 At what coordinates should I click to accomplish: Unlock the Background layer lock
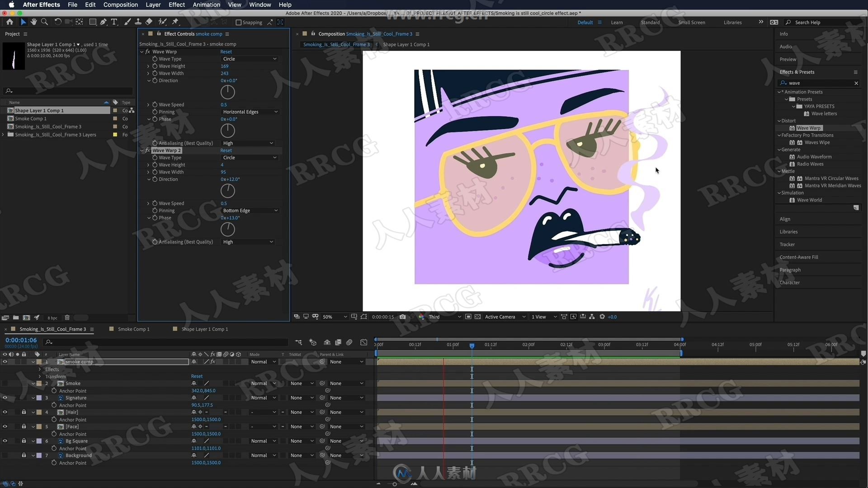24,455
